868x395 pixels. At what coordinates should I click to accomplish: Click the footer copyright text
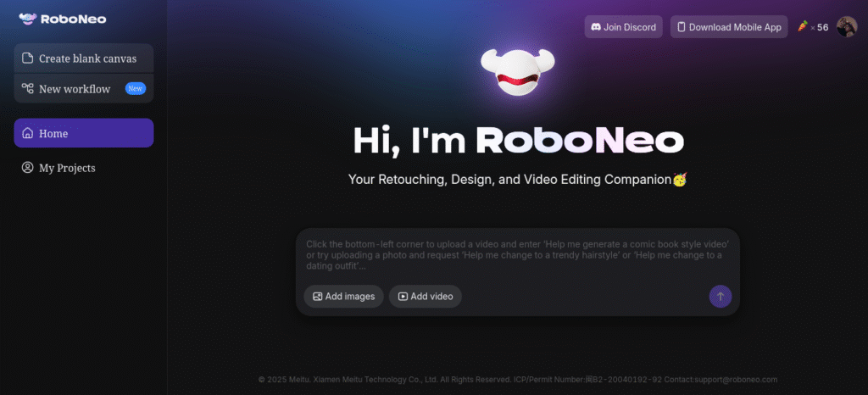click(x=518, y=380)
